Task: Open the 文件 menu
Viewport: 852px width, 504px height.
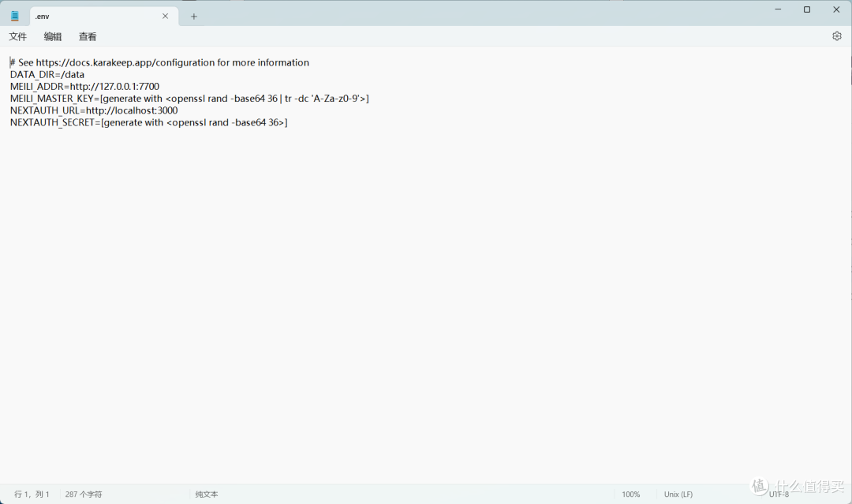Action: (x=18, y=37)
